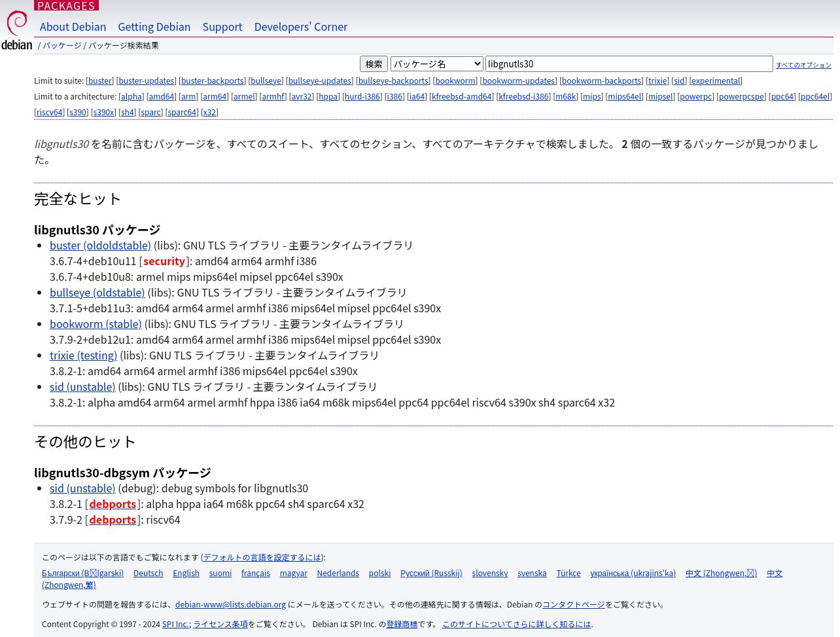This screenshot has width=840, height=637.
Task: Focus the libgnutls30 search input field
Action: click(x=629, y=64)
